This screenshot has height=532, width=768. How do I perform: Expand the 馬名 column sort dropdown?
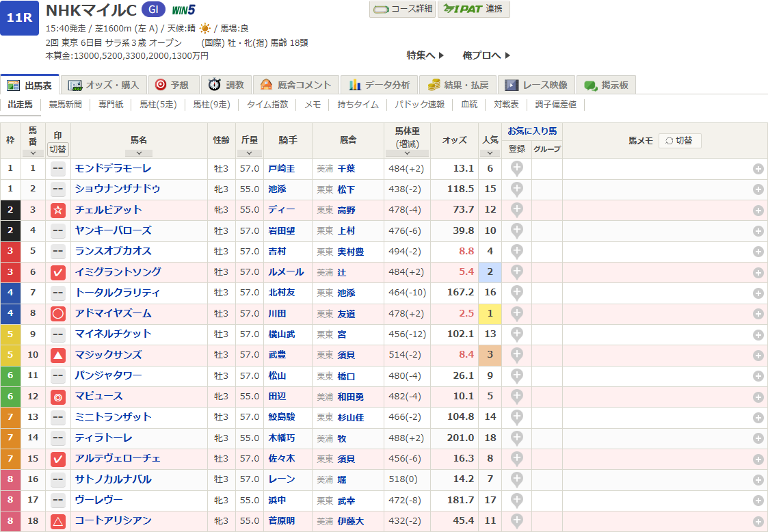coord(139,153)
